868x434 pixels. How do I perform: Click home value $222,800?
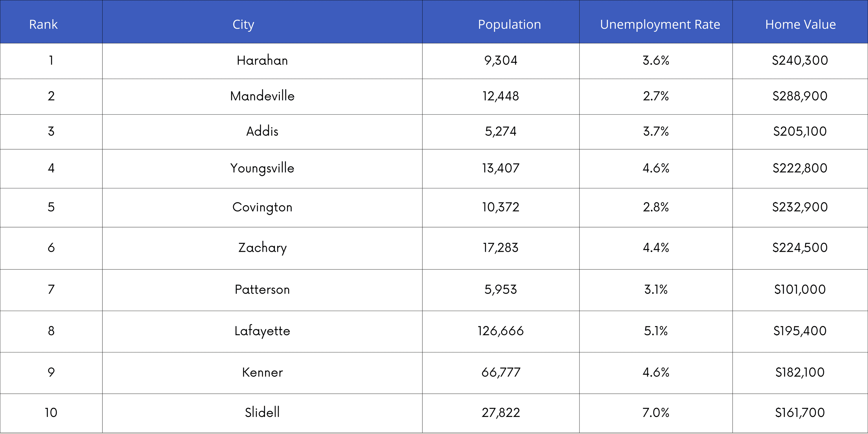pyautogui.click(x=800, y=168)
